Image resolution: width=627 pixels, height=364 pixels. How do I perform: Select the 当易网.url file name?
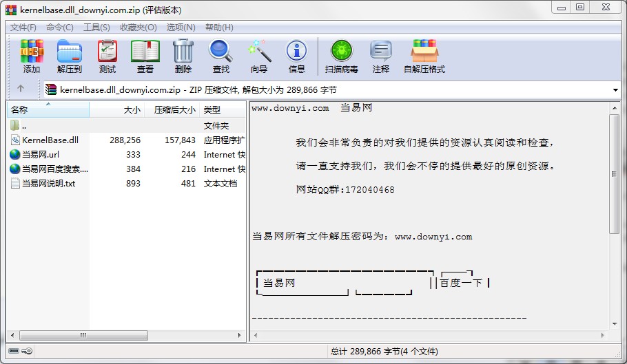tap(41, 154)
